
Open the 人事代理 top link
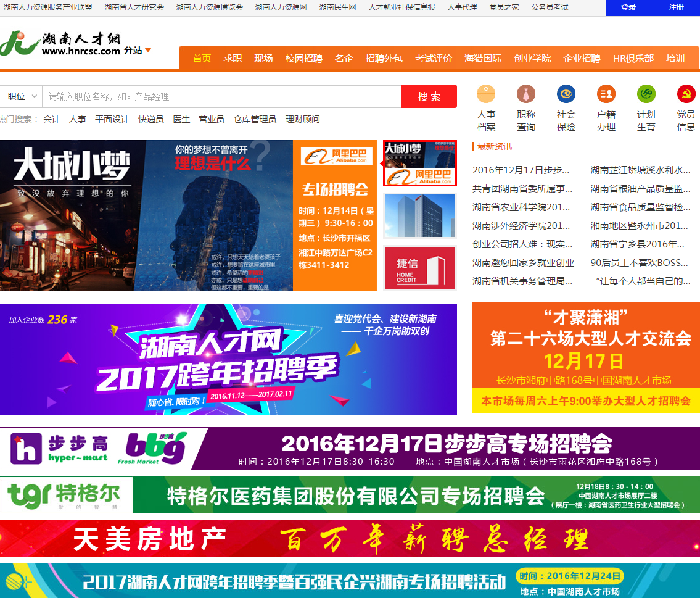[x=462, y=7]
